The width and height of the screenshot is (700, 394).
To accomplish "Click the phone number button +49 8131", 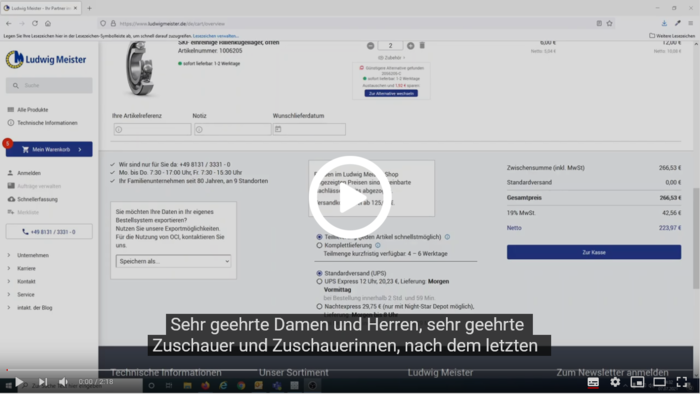I will pyautogui.click(x=49, y=232).
